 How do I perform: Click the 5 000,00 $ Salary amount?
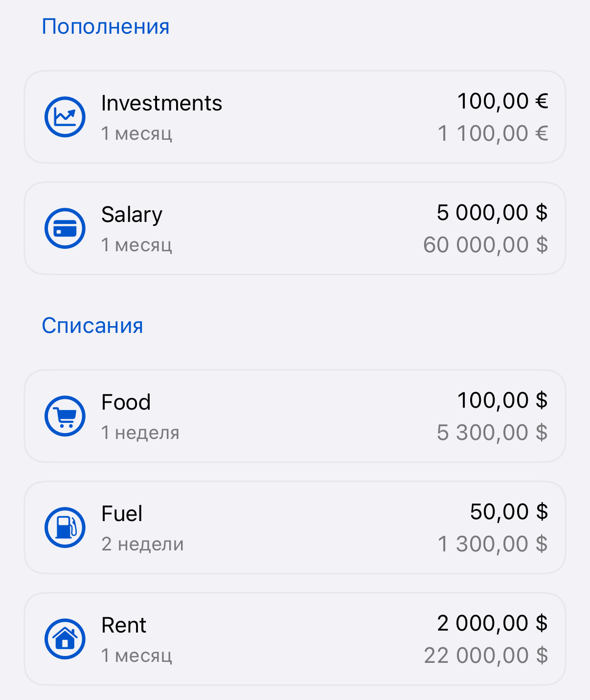492,213
